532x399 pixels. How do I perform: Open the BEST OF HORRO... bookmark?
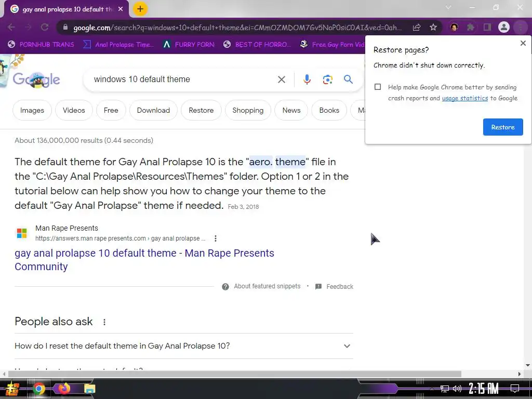coord(257,45)
